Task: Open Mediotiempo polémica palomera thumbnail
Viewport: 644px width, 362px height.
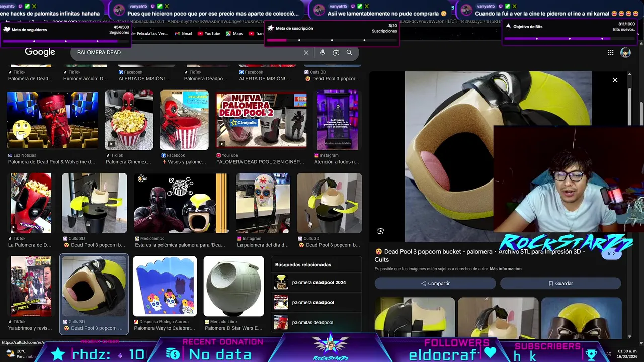Action: coord(180,203)
